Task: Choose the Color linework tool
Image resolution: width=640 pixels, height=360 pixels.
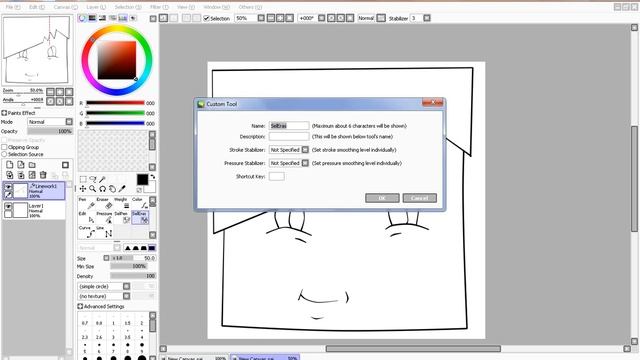Action: (x=140, y=203)
